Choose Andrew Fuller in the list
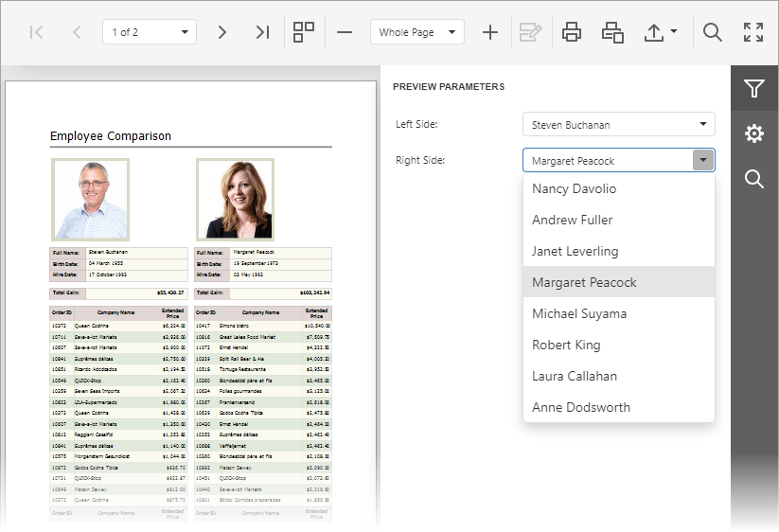Viewport: 779px width, 532px height. [x=618, y=220]
